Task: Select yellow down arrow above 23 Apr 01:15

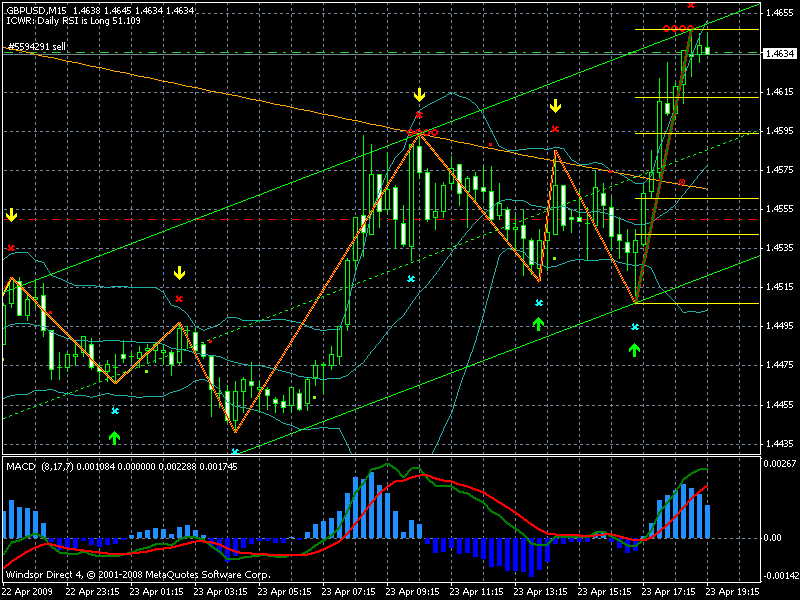Action: click(179, 272)
